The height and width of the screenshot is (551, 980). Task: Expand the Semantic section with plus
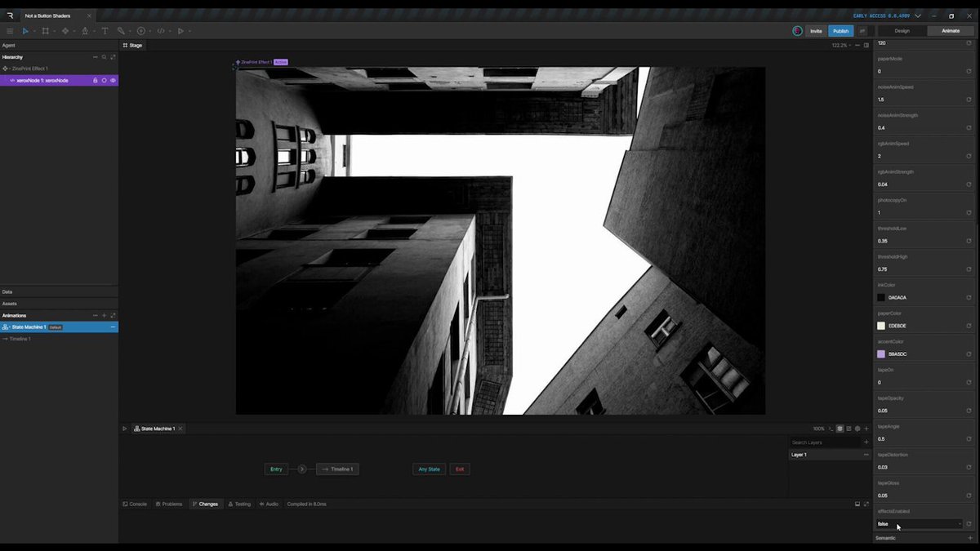click(x=970, y=538)
